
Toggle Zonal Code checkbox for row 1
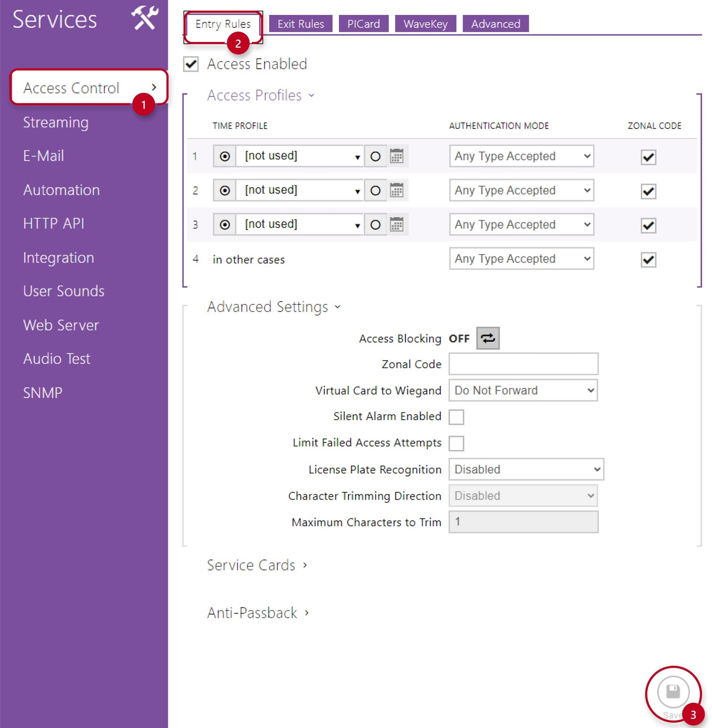(x=649, y=157)
